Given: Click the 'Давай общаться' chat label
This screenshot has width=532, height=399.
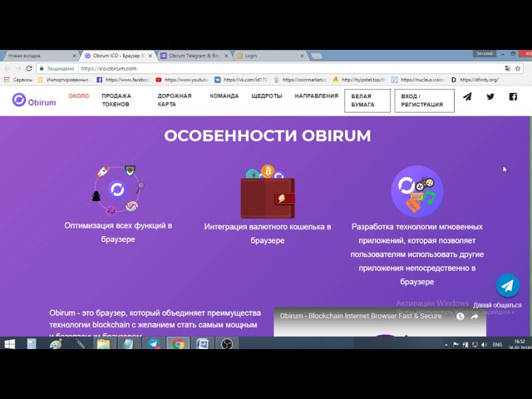Looking at the screenshot, I should tap(497, 305).
